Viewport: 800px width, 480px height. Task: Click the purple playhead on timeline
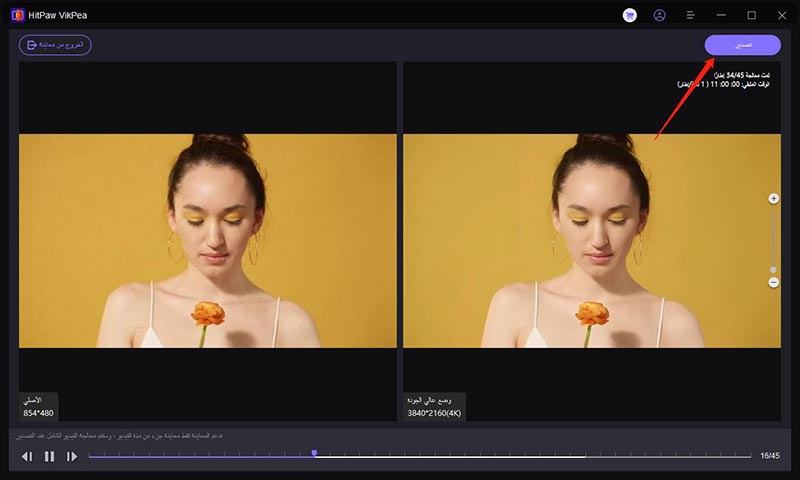click(314, 454)
